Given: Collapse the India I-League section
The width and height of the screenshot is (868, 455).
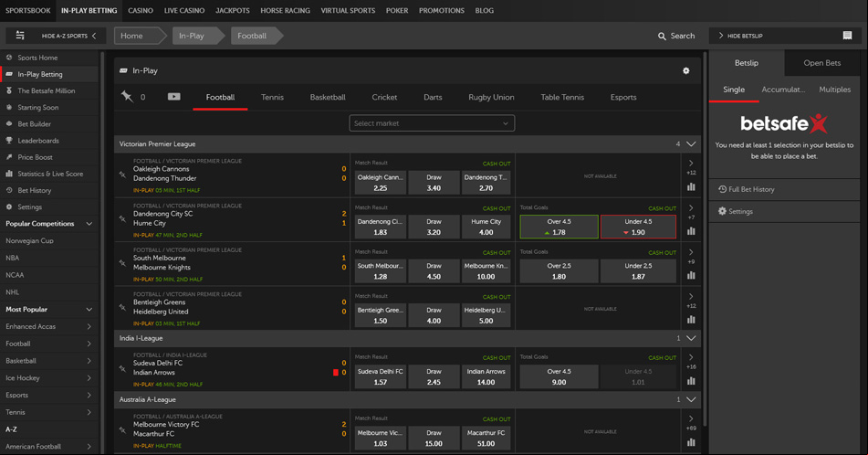Looking at the screenshot, I should pos(691,338).
